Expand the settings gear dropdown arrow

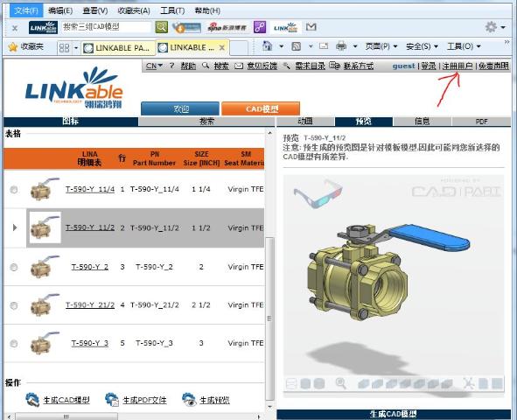click(x=503, y=27)
